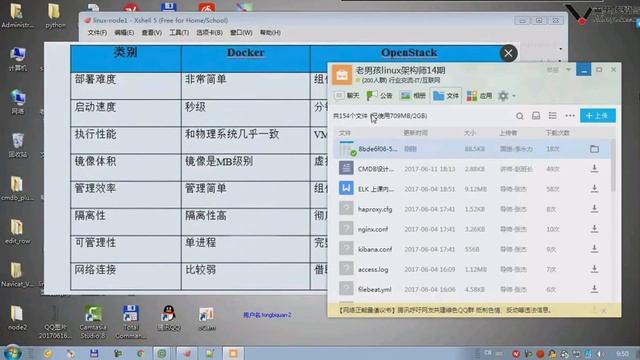This screenshot has height=360, width=640.
Task: Switch to the 聊天 chat tab
Action: tap(347, 96)
